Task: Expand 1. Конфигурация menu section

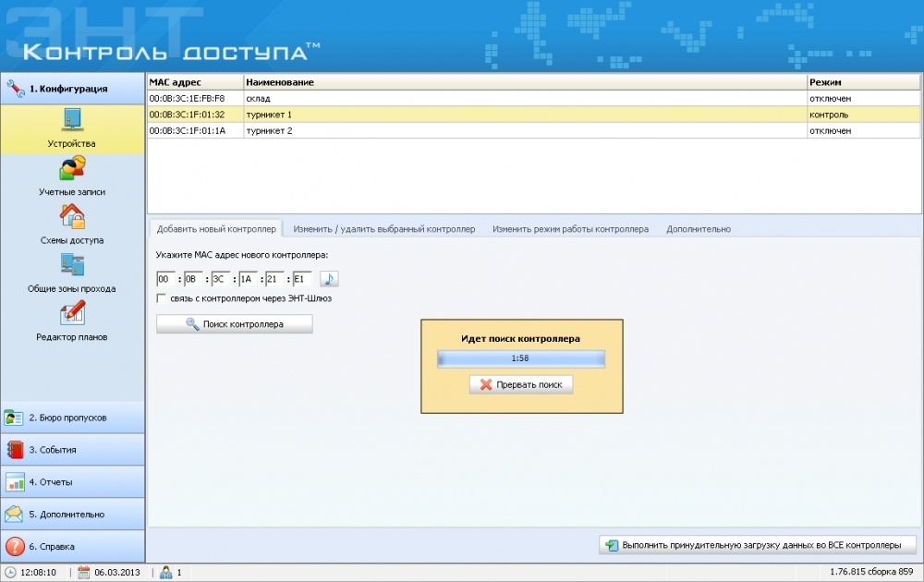Action: (x=72, y=89)
